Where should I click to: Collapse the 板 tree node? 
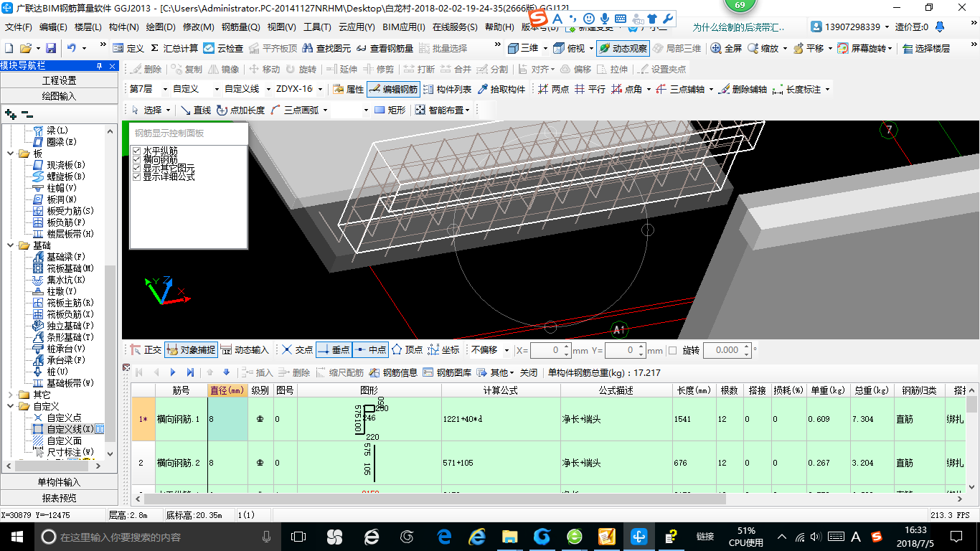[11, 154]
